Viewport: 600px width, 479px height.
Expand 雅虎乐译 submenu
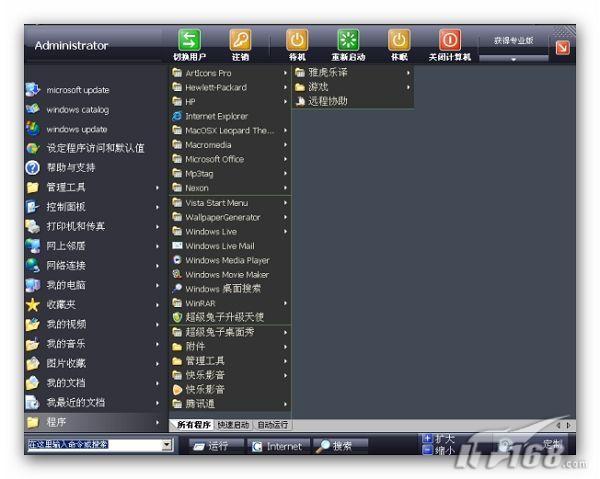[x=408, y=72]
